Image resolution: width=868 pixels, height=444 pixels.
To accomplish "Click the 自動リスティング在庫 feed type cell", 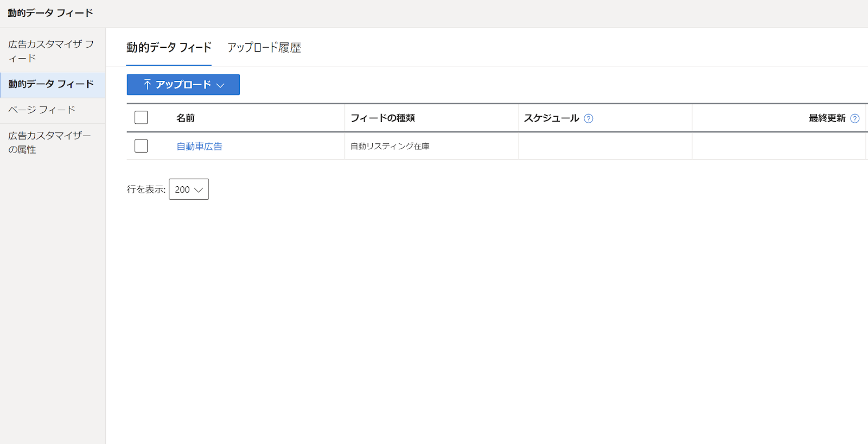I will click(x=390, y=146).
